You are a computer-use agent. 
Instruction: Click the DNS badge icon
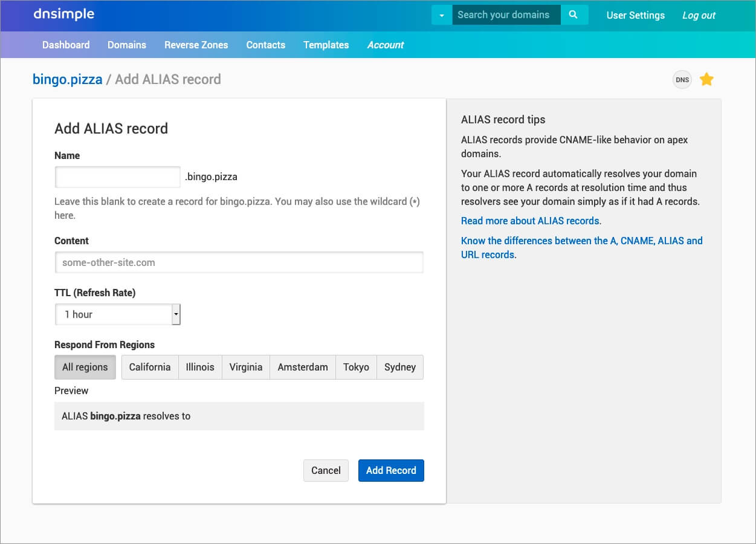click(x=682, y=80)
